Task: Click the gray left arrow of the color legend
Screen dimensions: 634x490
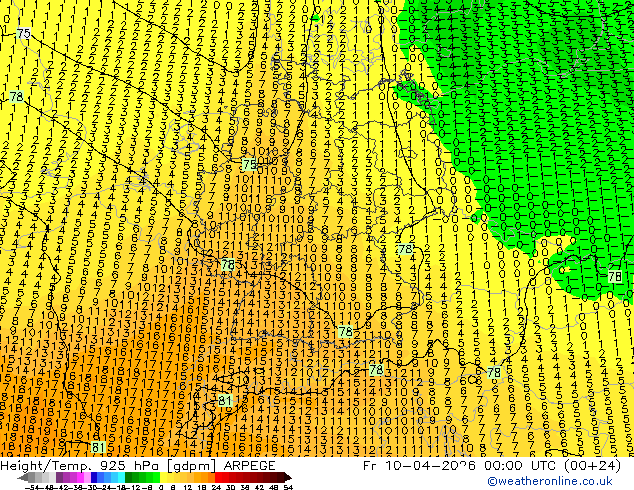Action: [x=23, y=477]
